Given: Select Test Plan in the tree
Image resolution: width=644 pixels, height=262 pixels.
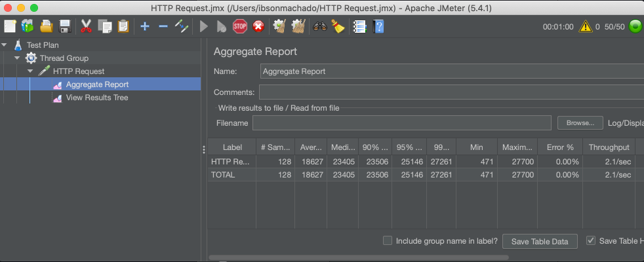Looking at the screenshot, I should click(x=43, y=45).
